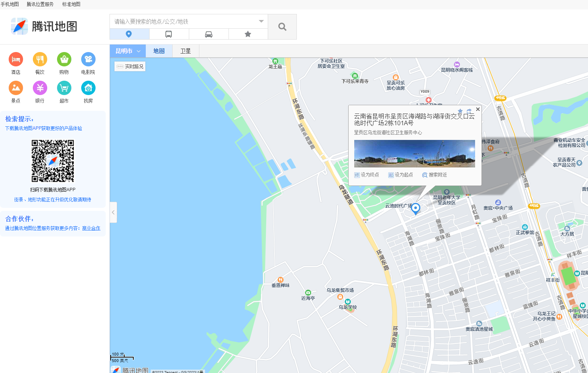Screen dimensions: 588x373
Task: Toggle 实时路况 live traffic layer
Action: click(130, 66)
